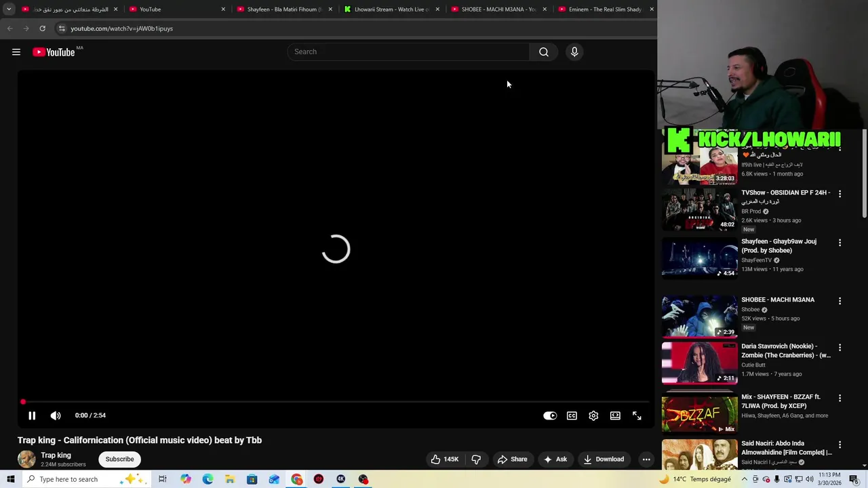The width and height of the screenshot is (868, 488).
Task: Reload the page with the refresh button
Action: coord(42,28)
